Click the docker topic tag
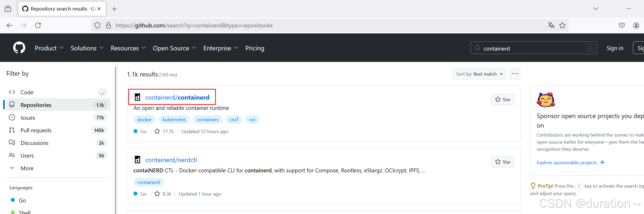 [144, 120]
